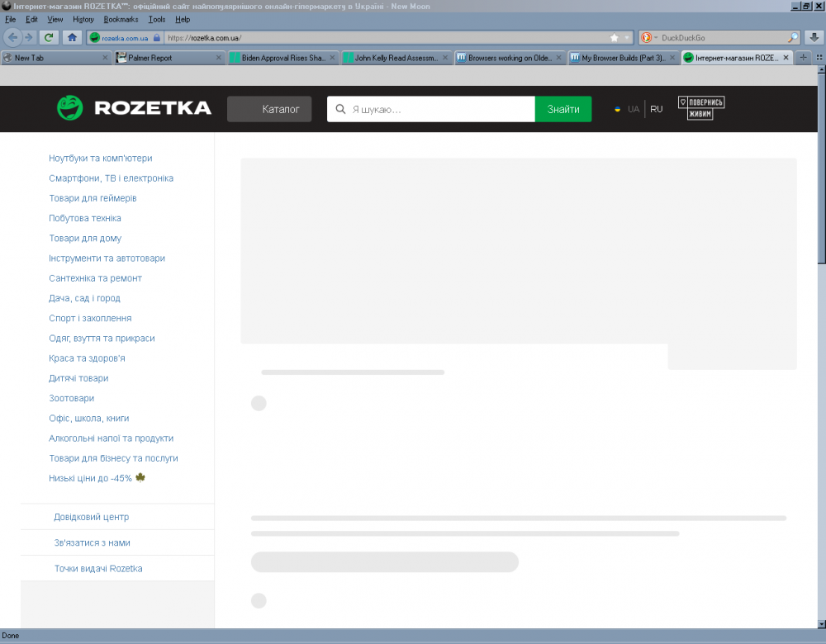Open Зоотовари category
This screenshot has width=826, height=644.
[72, 398]
